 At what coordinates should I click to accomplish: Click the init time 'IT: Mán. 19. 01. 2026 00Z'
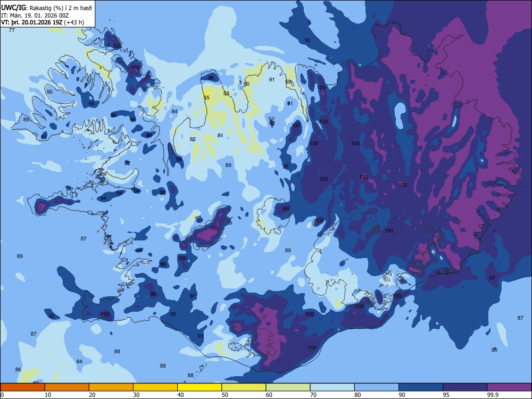point(35,15)
